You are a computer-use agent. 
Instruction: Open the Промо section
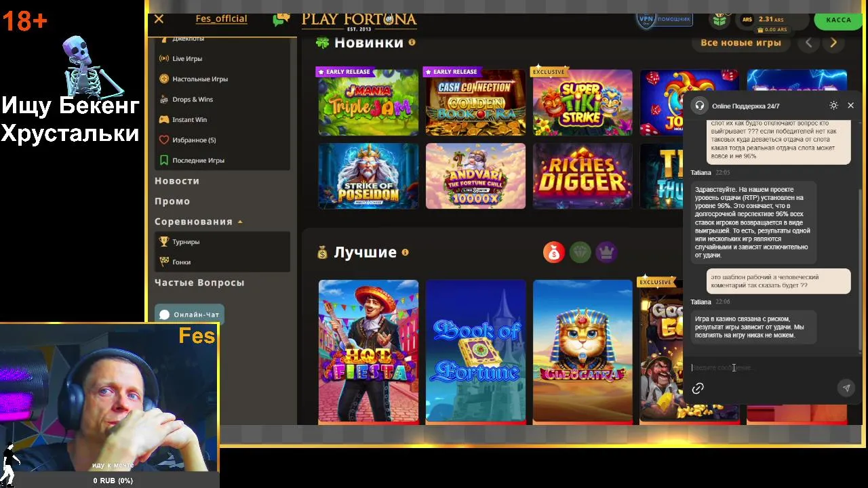(x=172, y=201)
